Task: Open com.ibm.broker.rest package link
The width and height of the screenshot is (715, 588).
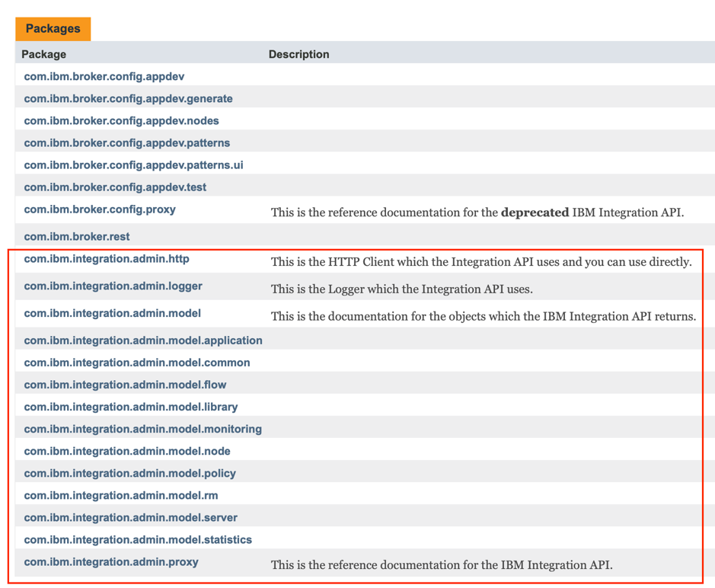Action: pyautogui.click(x=77, y=237)
